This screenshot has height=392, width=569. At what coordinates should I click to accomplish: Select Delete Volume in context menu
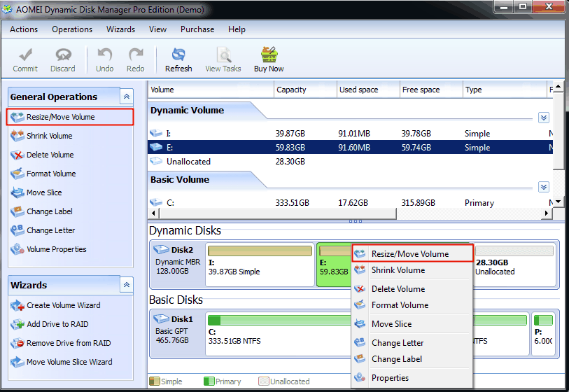pyautogui.click(x=413, y=289)
